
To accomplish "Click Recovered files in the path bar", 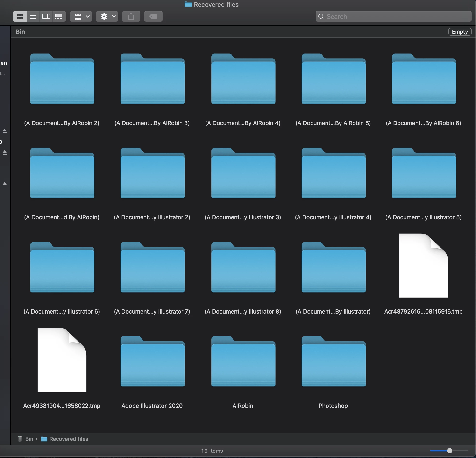I will pyautogui.click(x=69, y=439).
